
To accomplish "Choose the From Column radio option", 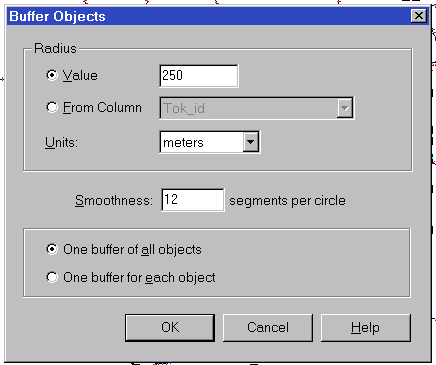I will (x=52, y=108).
